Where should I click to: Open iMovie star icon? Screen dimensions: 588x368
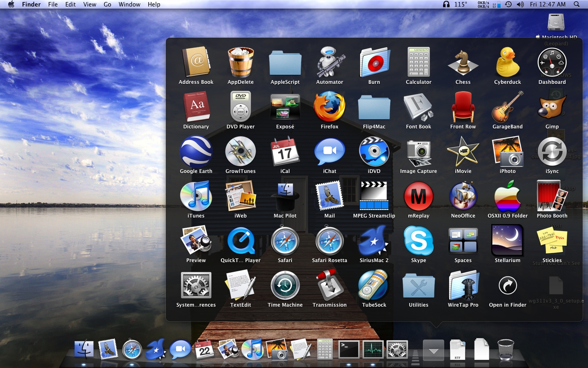[463, 152]
